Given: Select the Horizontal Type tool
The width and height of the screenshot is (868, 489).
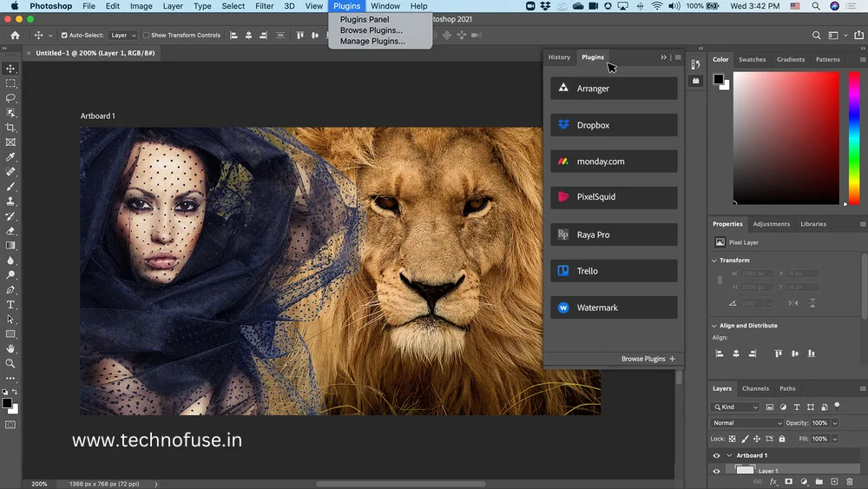Looking at the screenshot, I should [10, 305].
